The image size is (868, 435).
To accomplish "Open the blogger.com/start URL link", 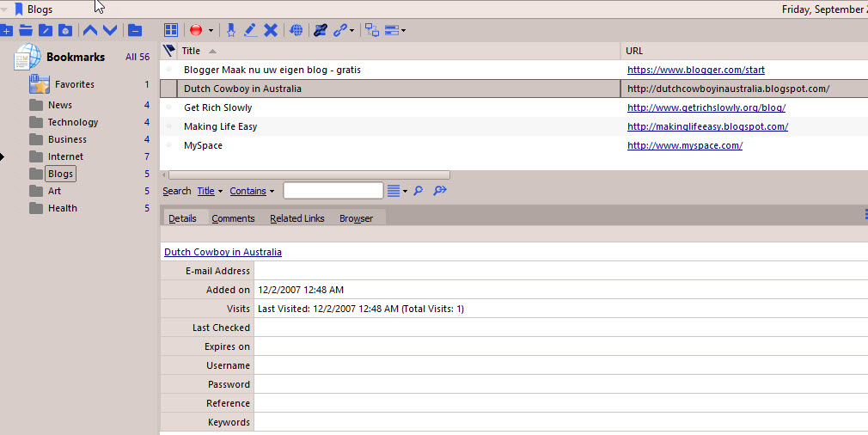I will pyautogui.click(x=696, y=70).
